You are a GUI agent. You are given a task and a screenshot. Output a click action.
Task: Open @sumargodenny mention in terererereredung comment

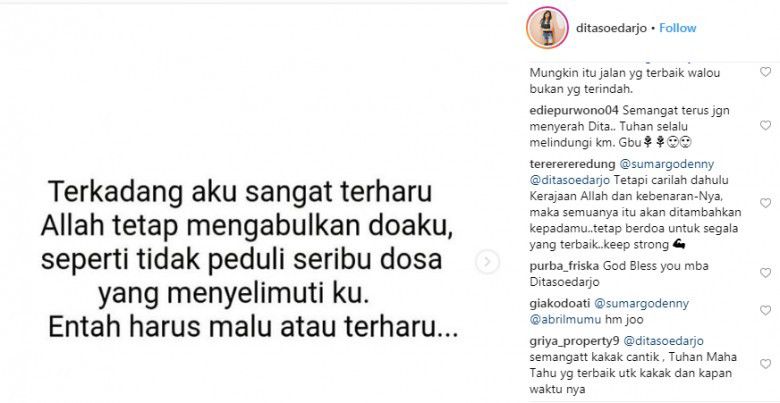click(666, 164)
